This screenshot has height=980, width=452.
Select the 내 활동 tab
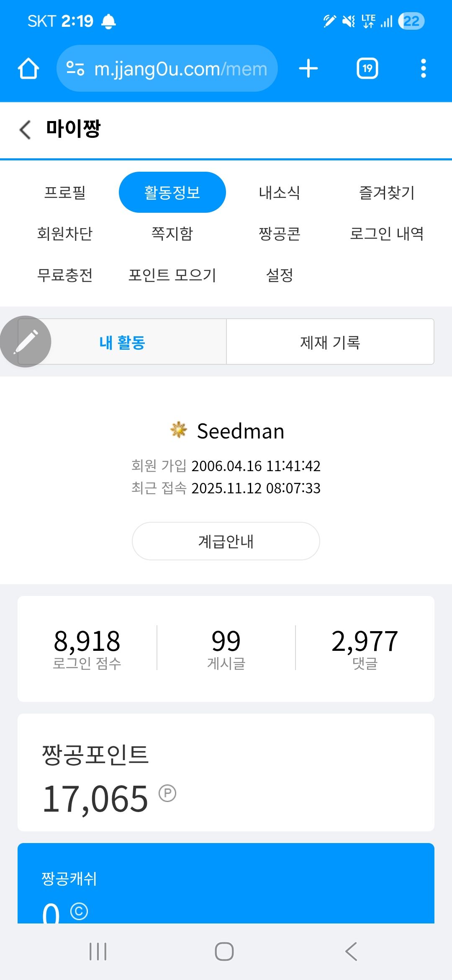point(122,342)
